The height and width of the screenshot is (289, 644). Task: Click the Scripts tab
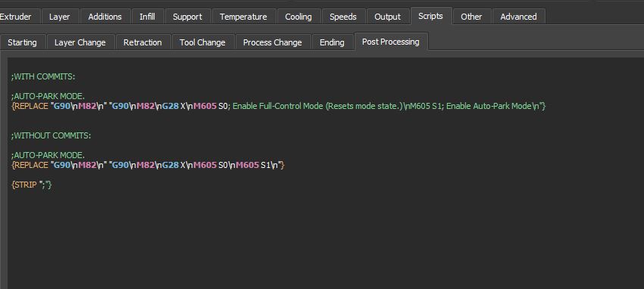coord(430,16)
